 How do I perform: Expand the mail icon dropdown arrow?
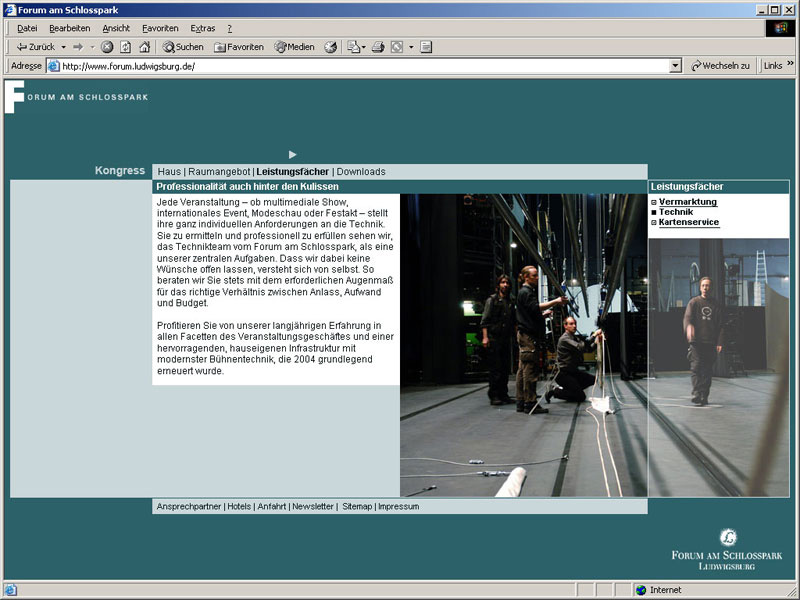pyautogui.click(x=365, y=47)
